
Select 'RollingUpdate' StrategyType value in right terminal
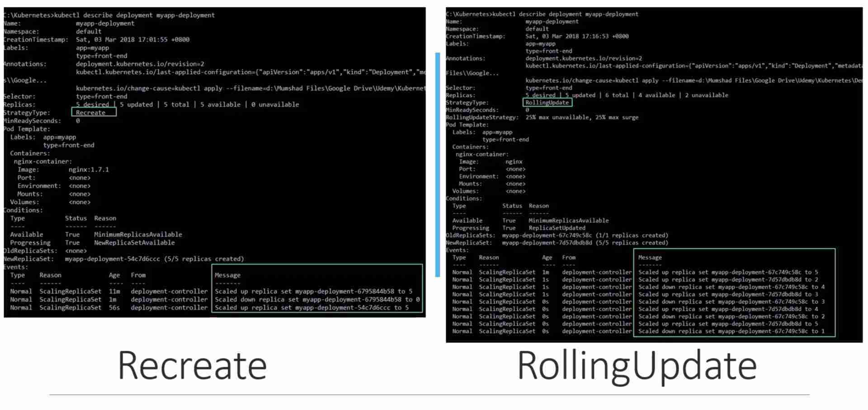point(547,103)
